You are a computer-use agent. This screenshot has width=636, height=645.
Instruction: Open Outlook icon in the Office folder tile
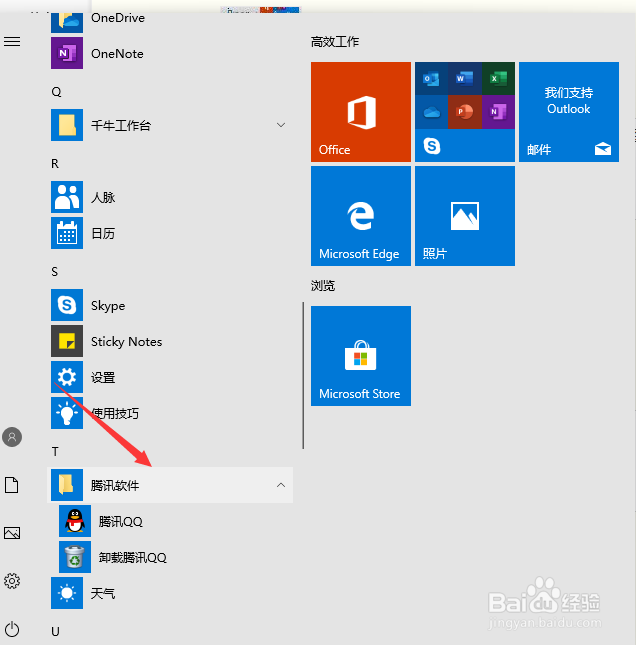[x=431, y=79]
